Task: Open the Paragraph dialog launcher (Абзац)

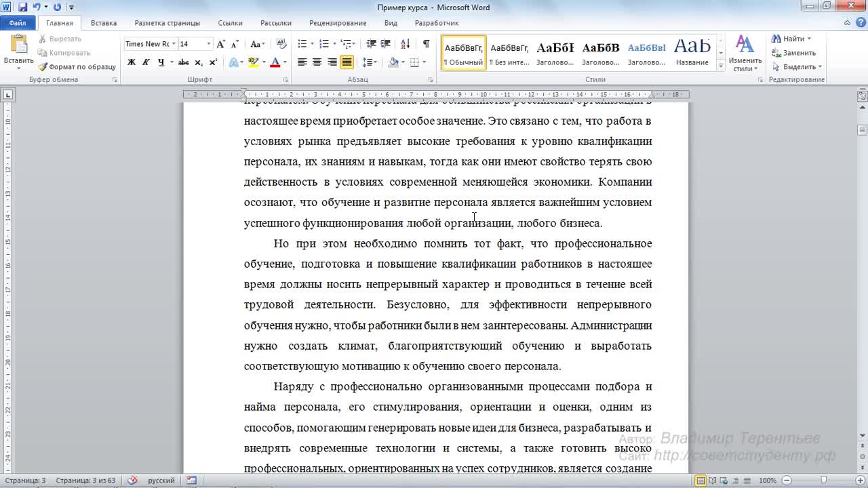Action: pyautogui.click(x=430, y=80)
